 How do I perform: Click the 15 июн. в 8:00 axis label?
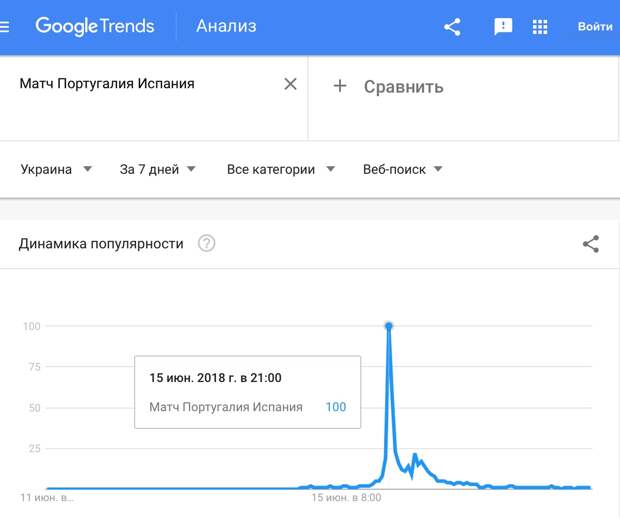346,498
